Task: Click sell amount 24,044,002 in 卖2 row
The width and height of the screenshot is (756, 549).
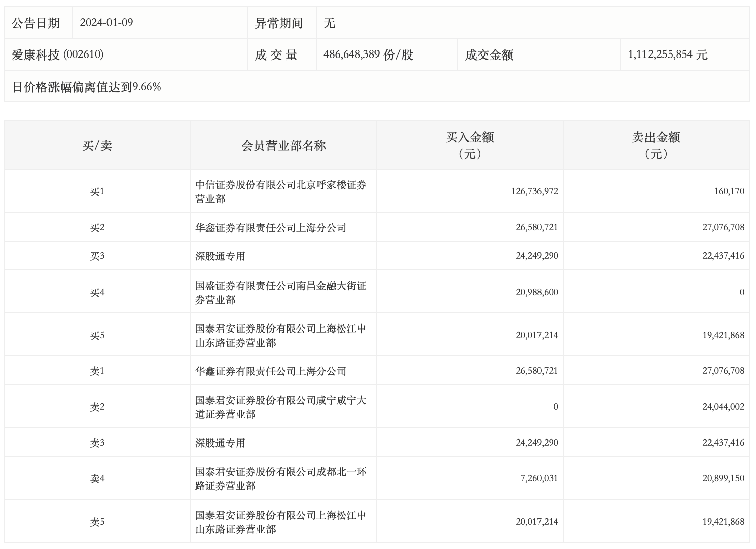Action: point(723,407)
